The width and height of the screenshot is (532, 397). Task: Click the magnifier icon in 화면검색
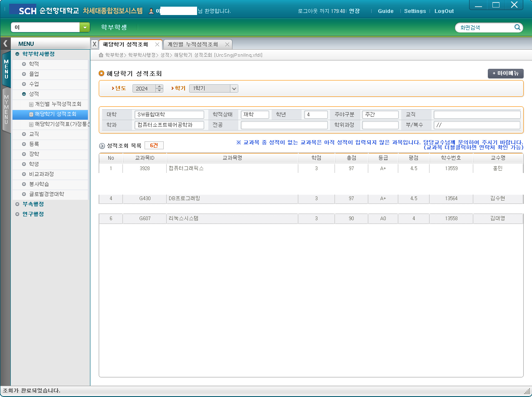[x=517, y=28]
